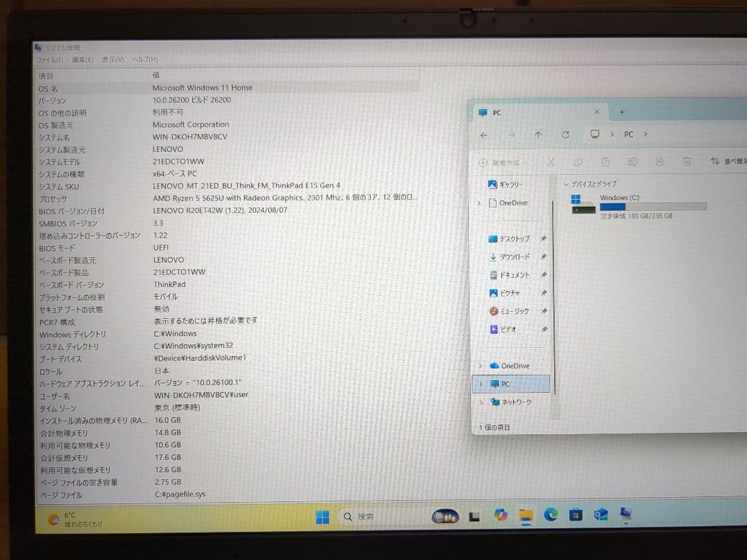Open ギャラリー in the navigation pane
The height and width of the screenshot is (560, 747).
[x=505, y=185]
